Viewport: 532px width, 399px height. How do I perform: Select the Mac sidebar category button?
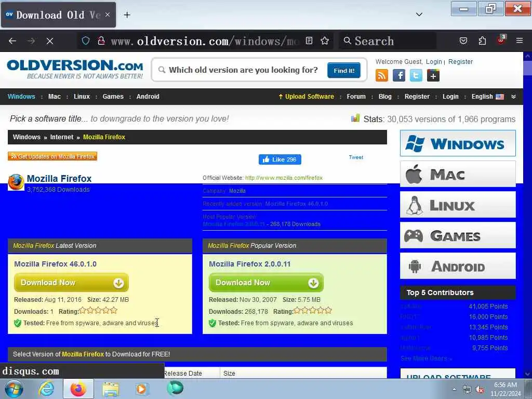[458, 174]
